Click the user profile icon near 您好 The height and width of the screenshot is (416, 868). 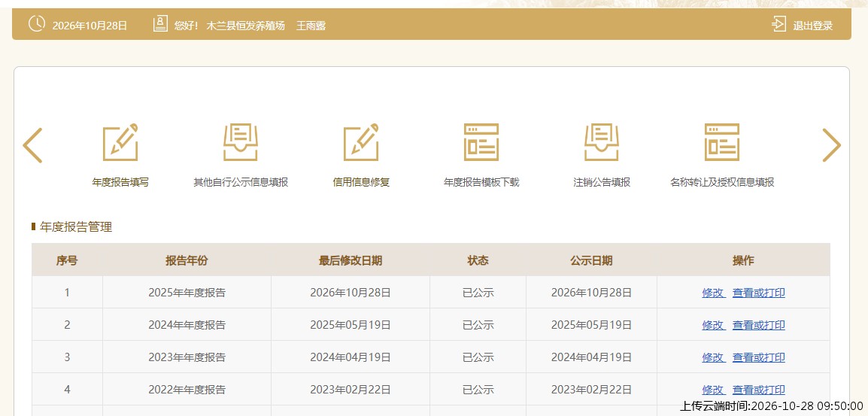coord(160,24)
